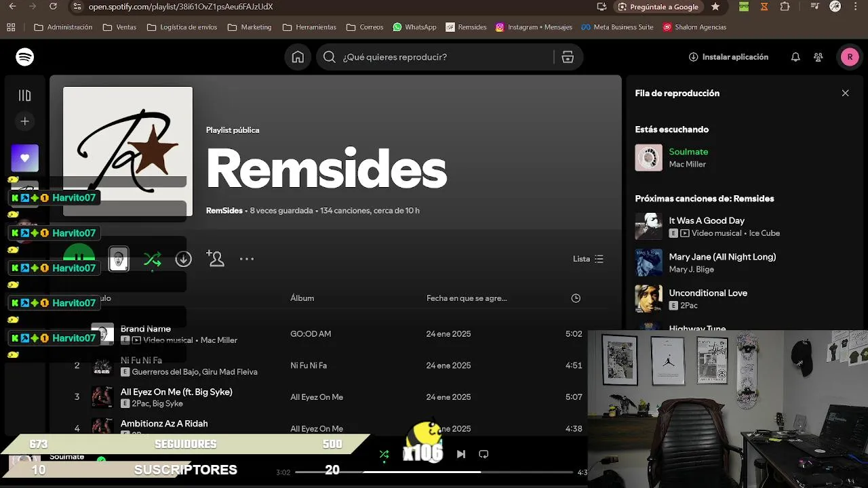Open the Chrome extensions puzzle icon

785,7
